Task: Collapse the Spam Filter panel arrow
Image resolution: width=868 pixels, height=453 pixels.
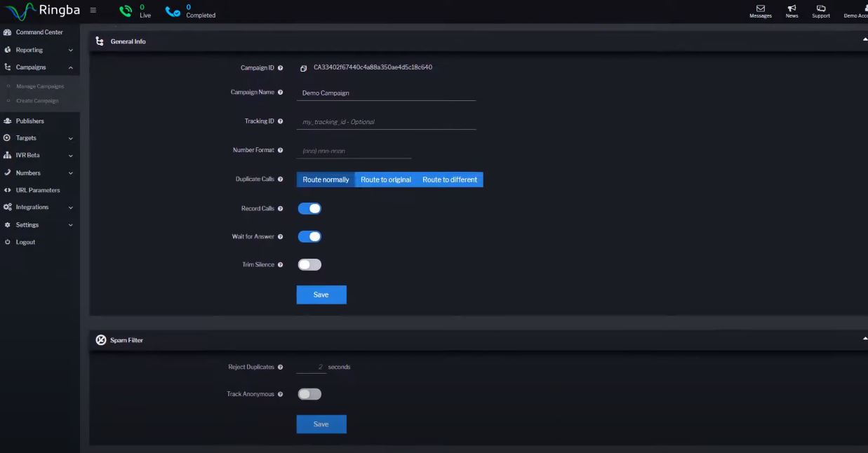Action: click(x=864, y=339)
